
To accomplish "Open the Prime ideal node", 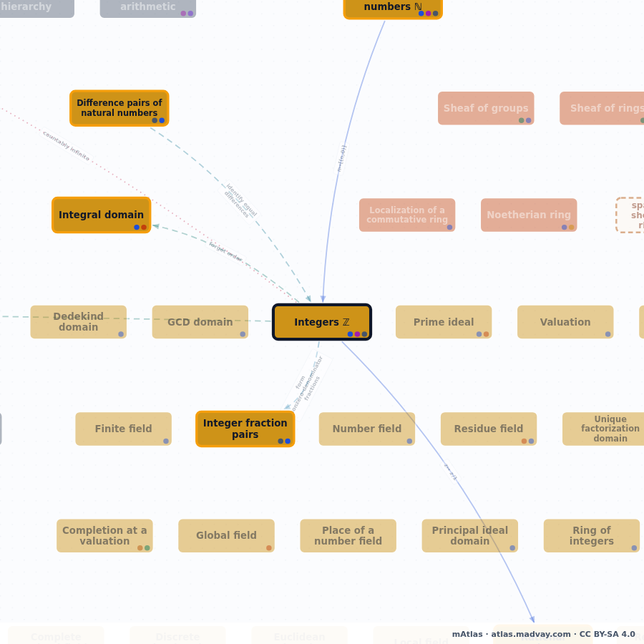I will point(444,322).
